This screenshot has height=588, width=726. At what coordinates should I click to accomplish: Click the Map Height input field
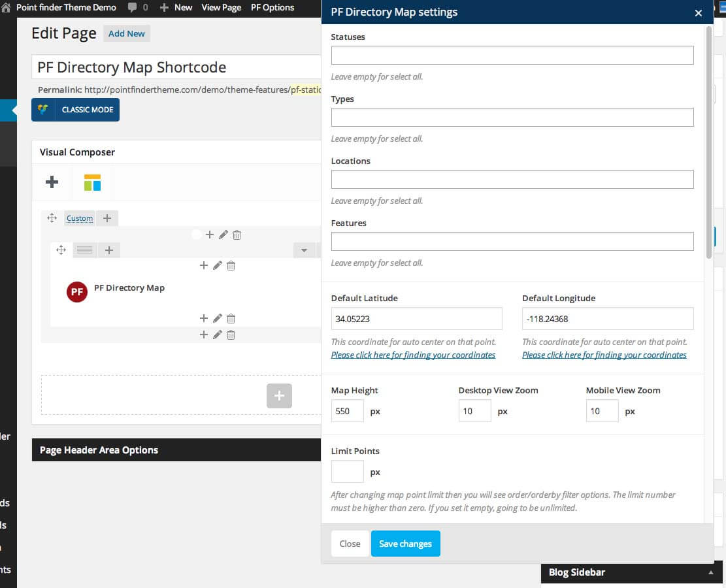[x=348, y=412]
